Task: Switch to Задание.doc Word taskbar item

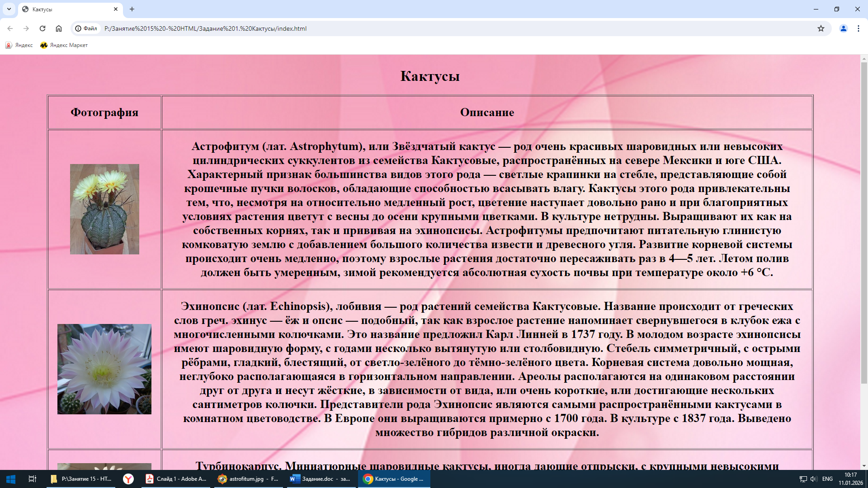Action: tap(320, 479)
